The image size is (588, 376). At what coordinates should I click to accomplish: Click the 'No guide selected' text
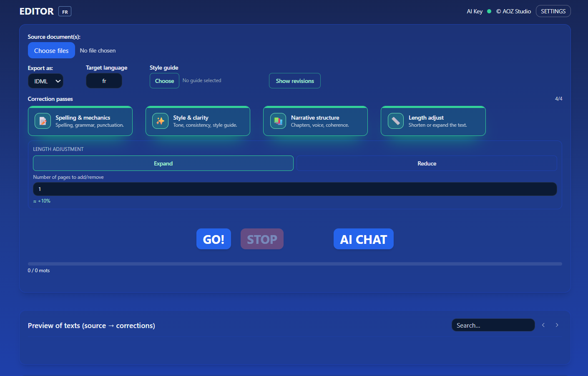(202, 80)
